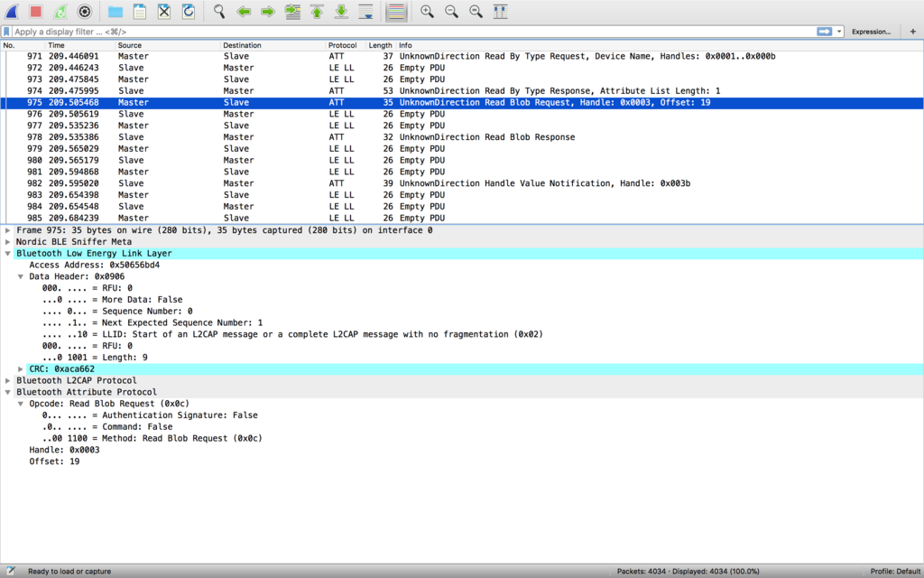Jump to the last packet
The width and height of the screenshot is (924, 578).
341,11
